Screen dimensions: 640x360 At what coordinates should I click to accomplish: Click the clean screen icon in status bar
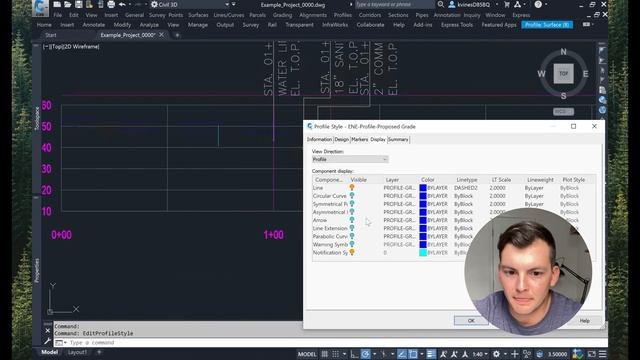click(x=592, y=354)
